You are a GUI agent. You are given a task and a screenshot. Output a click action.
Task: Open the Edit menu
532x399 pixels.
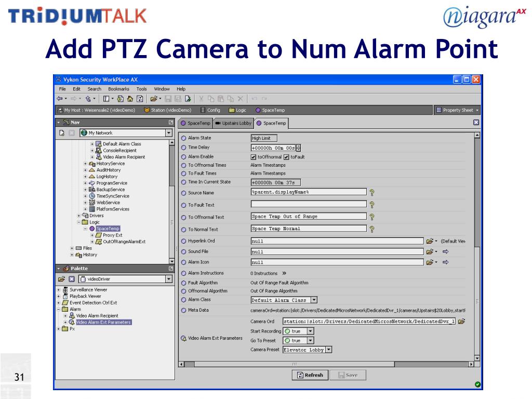77,89
